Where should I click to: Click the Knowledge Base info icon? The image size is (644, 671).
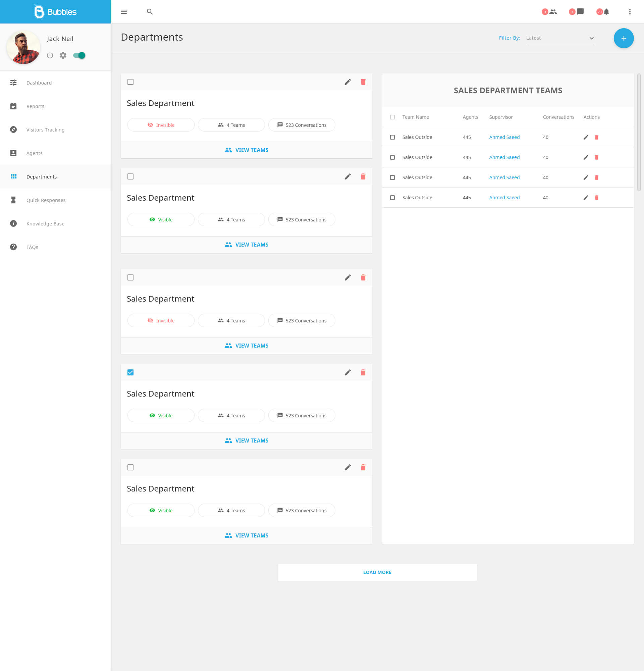tap(13, 223)
